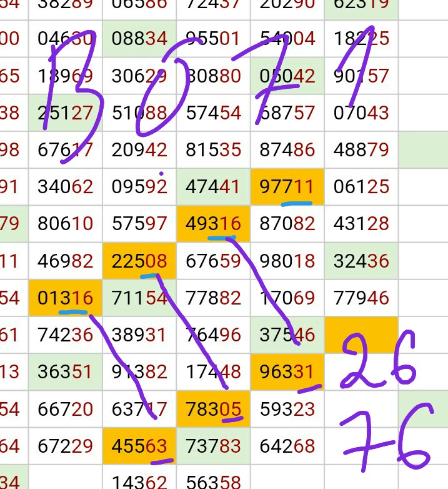Select the cell with 77882

point(214,298)
